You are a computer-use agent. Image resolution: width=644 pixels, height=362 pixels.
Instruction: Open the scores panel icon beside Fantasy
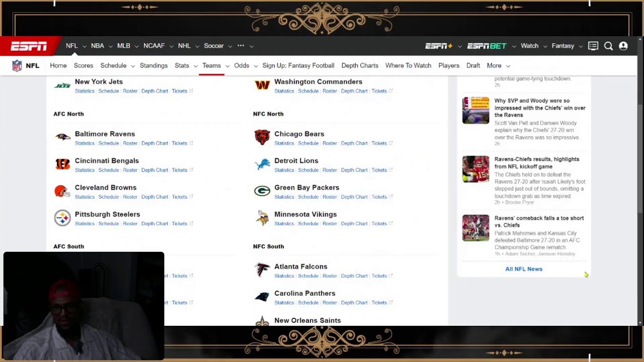[593, 46]
